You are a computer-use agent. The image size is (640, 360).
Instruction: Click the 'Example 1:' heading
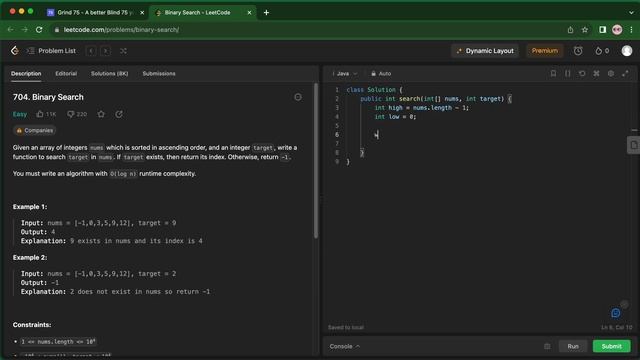pyautogui.click(x=30, y=207)
